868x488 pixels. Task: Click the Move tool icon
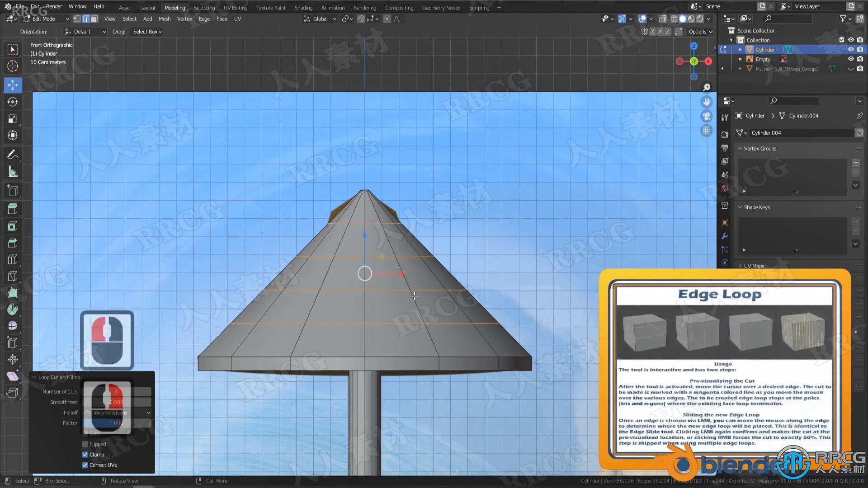(x=13, y=84)
